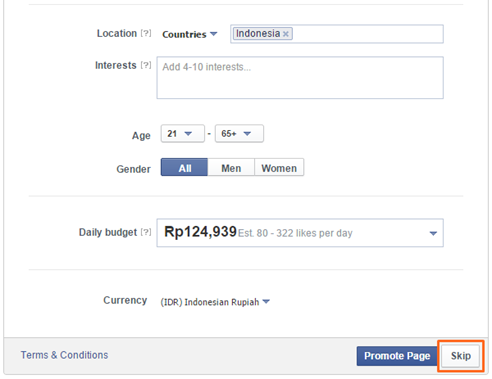Click the Interests help [?] icon
The height and width of the screenshot is (379, 492).
point(146,65)
